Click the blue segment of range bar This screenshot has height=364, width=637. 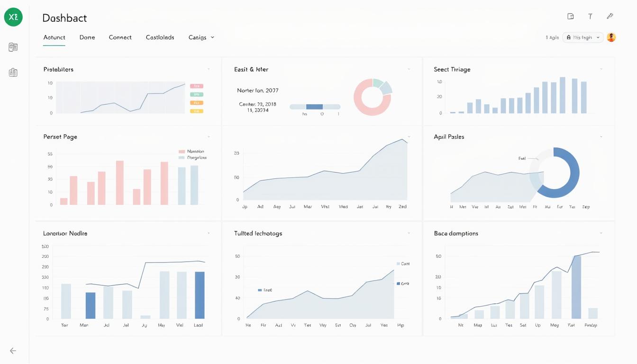pyautogui.click(x=314, y=107)
